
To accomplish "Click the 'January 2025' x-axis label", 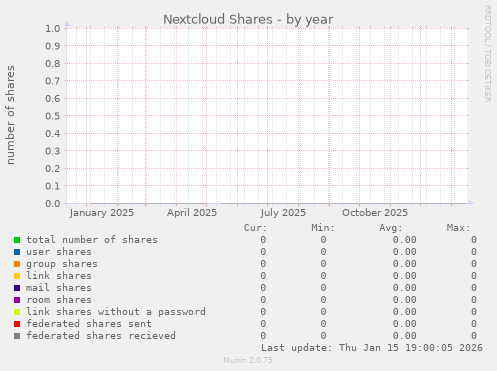I will tap(102, 213).
